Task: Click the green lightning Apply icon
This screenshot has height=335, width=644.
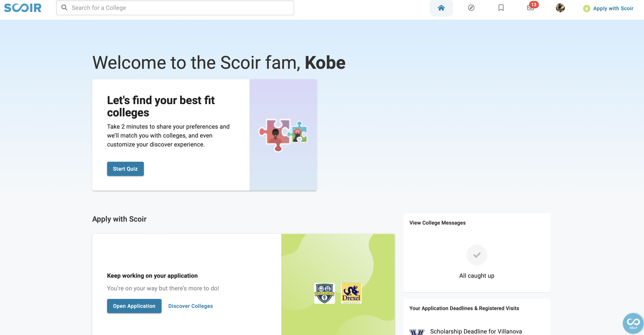Action: (x=587, y=9)
